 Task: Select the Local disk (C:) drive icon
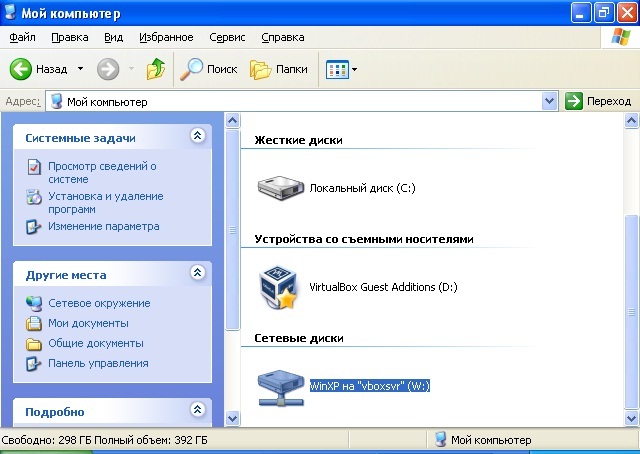[x=281, y=187]
